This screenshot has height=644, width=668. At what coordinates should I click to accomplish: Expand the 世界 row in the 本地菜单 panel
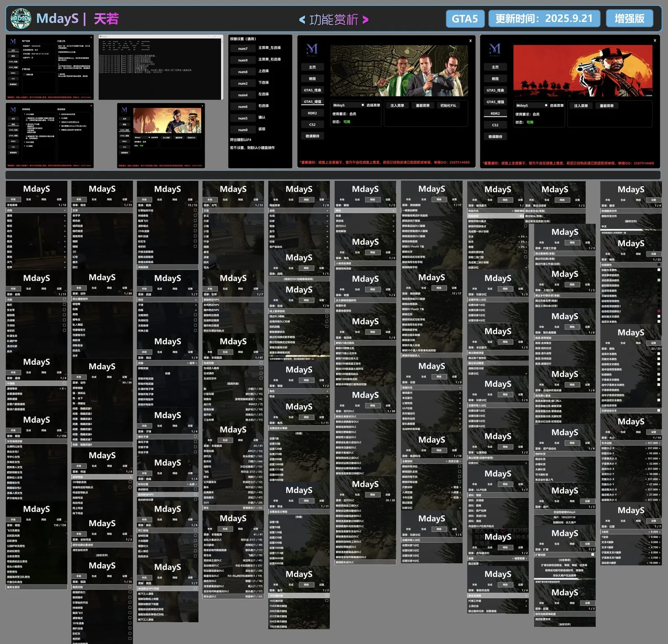[36, 267]
